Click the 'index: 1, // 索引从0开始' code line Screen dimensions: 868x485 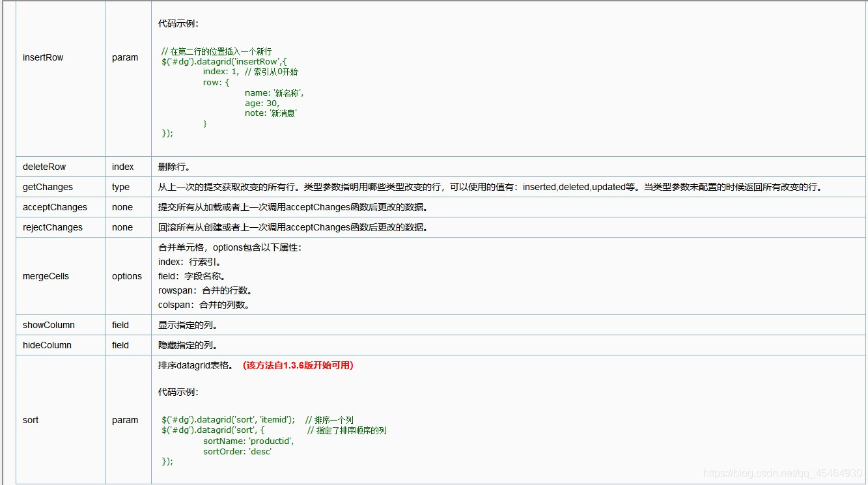click(250, 72)
